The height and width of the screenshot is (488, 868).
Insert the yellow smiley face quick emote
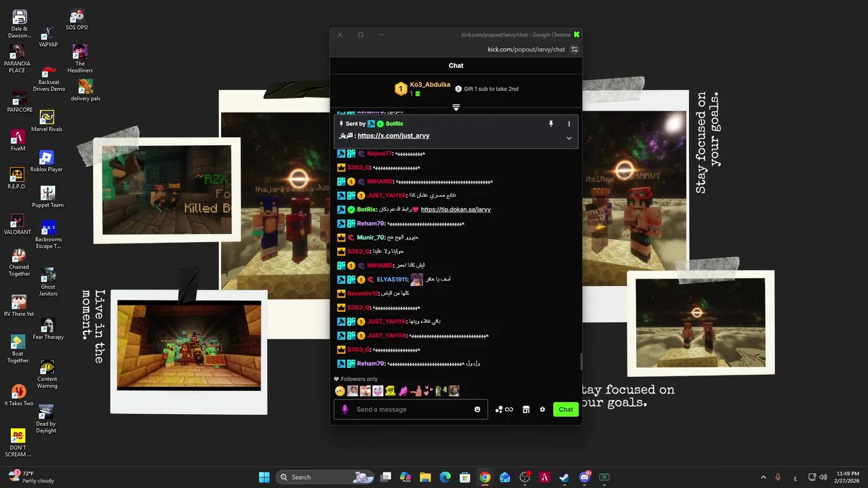pos(340,391)
